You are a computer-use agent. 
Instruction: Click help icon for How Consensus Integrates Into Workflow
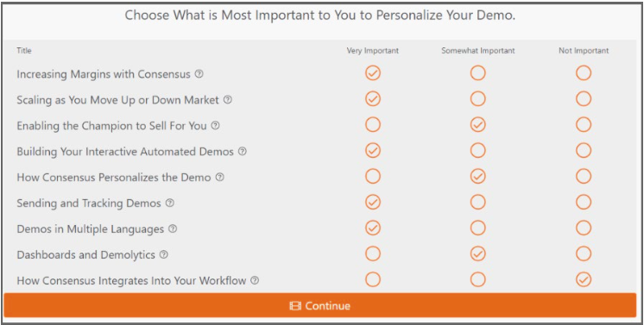[x=255, y=280]
